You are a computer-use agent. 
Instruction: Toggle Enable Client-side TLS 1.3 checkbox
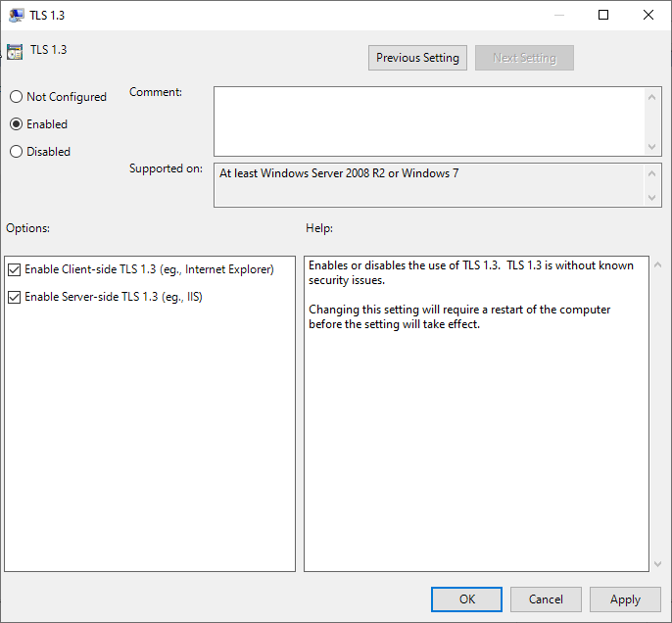pyautogui.click(x=14, y=269)
